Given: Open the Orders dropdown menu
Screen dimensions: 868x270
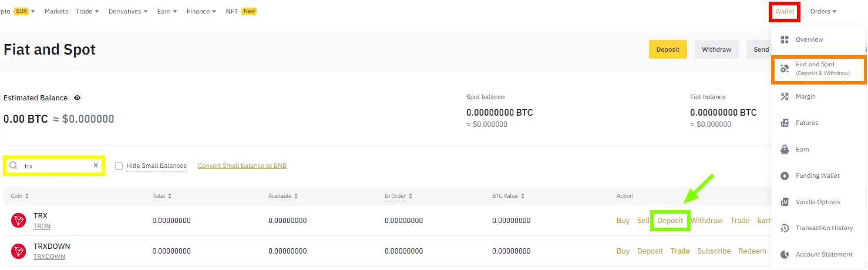Looking at the screenshot, I should click(x=823, y=11).
